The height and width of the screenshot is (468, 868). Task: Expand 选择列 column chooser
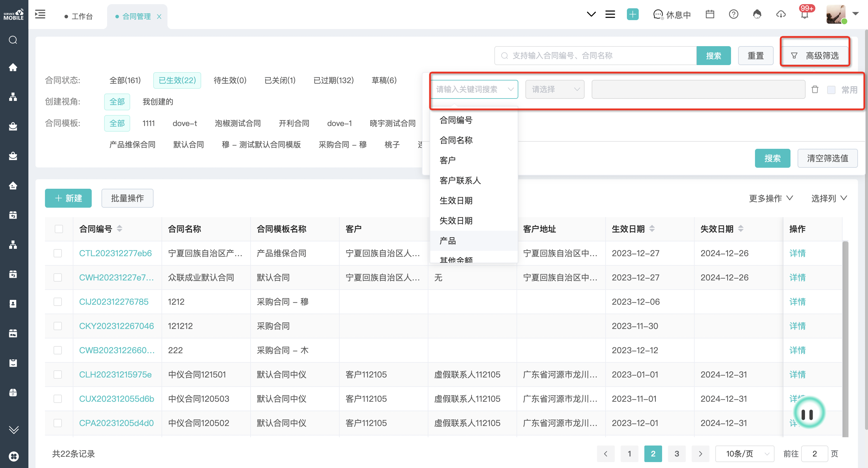pos(829,199)
